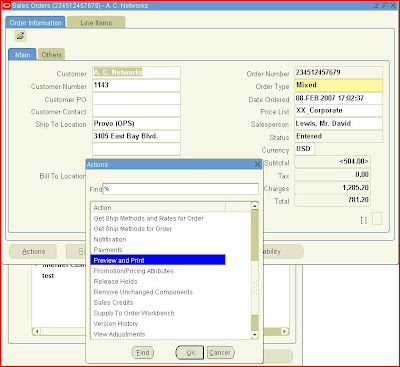Image resolution: width=400 pixels, height=367 pixels.
Task: Select Supply To Order Workbench action
Action: [158, 313]
